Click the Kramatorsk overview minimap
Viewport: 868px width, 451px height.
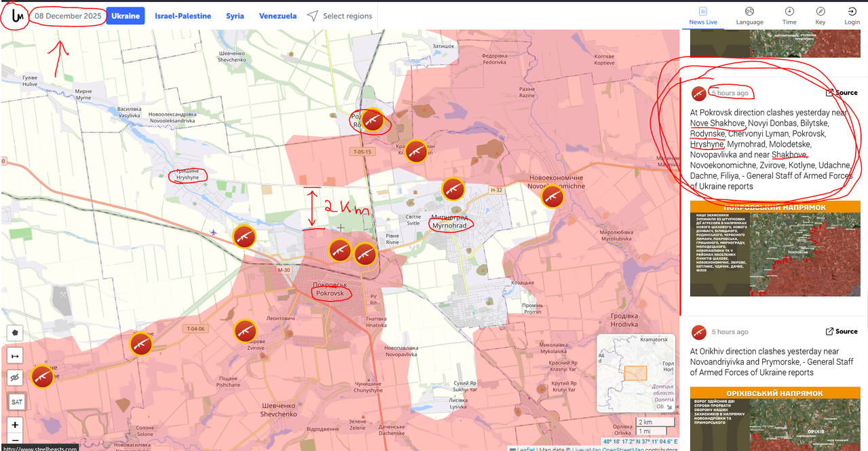[x=637, y=373]
